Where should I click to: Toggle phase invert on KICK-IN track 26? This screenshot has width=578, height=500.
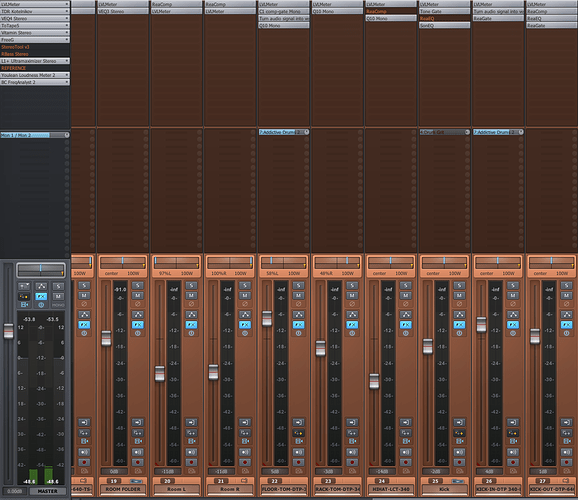point(513,304)
